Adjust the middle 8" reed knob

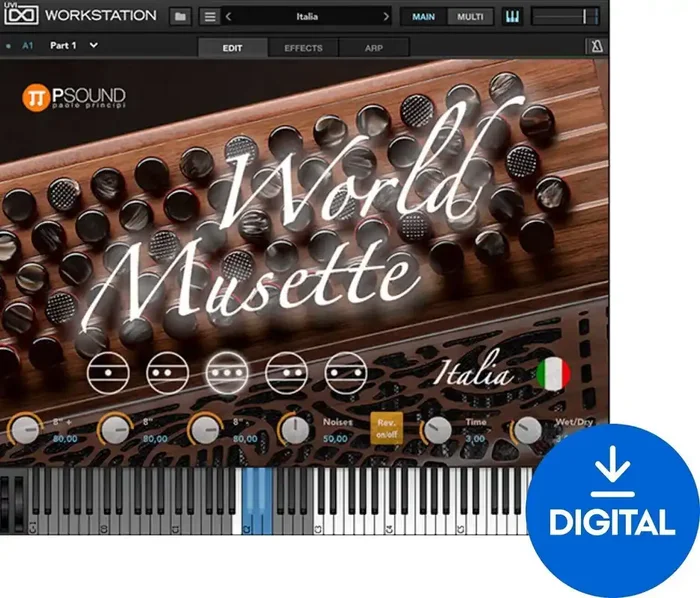click(x=115, y=429)
